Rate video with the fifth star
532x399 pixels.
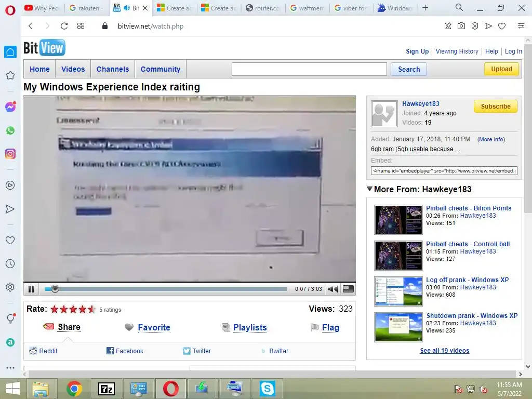click(x=91, y=309)
